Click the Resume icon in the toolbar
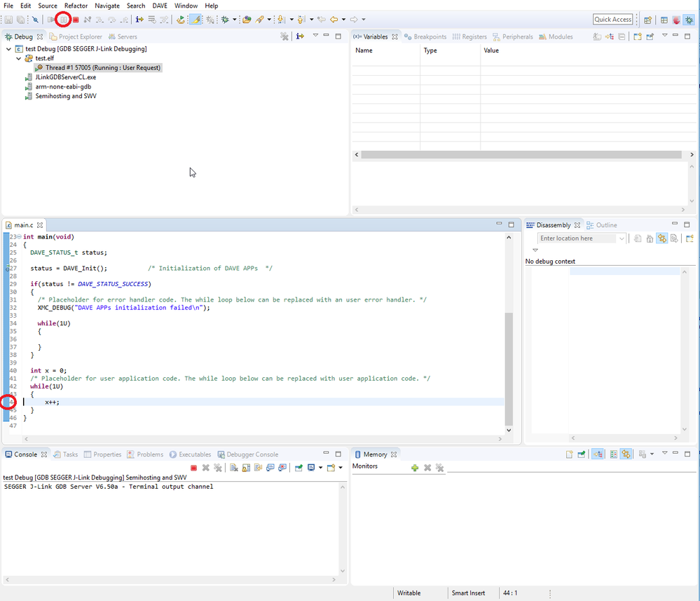The width and height of the screenshot is (700, 601). 52,20
